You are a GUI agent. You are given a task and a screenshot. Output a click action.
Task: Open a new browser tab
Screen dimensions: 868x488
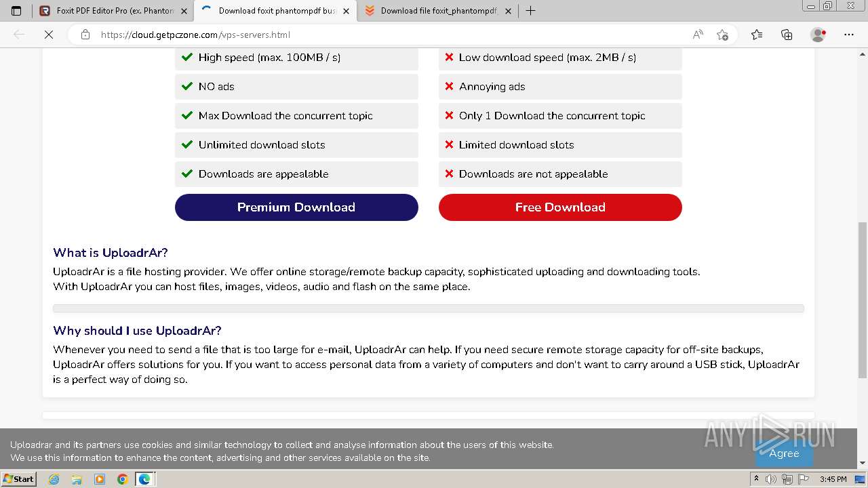531,11
